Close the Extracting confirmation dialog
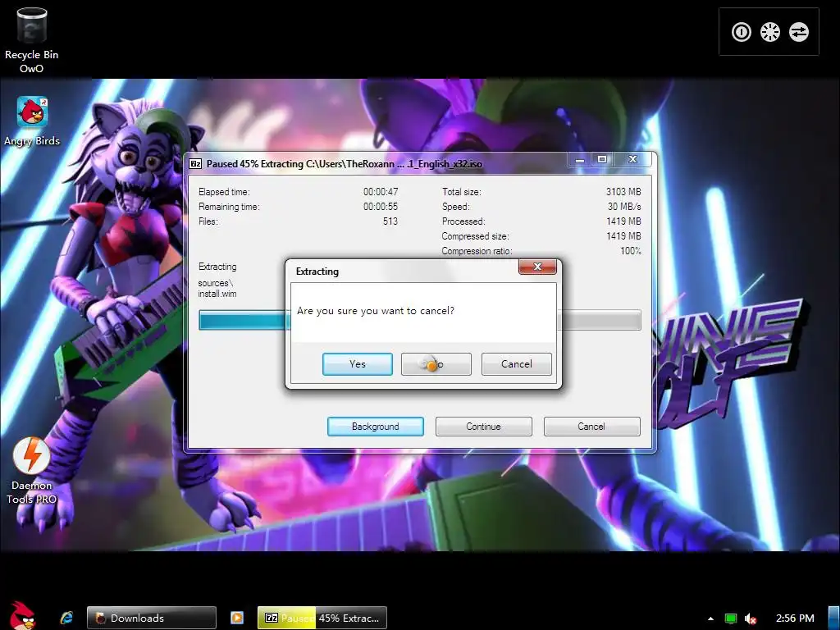840x630 pixels. 537,267
